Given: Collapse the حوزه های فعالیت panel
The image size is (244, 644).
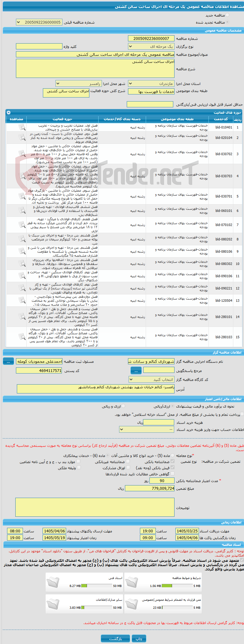Looking at the screenshot, I should [x=9, y=112].
